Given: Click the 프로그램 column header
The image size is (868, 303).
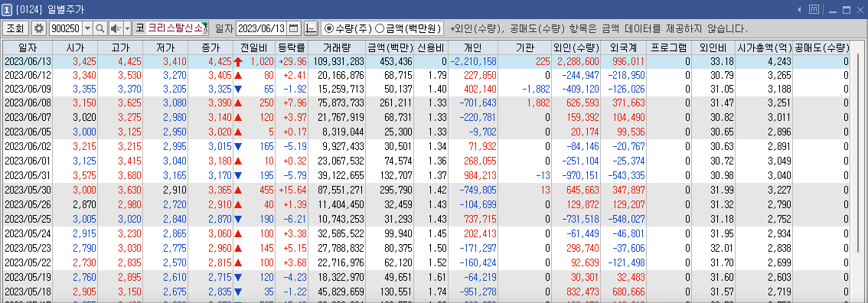Looking at the screenshot, I should pos(669,48).
